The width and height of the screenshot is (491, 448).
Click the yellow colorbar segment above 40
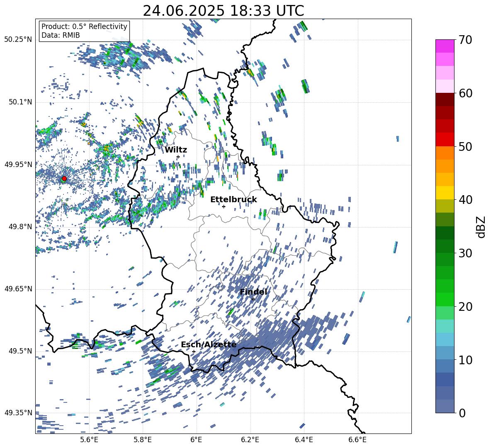pyautogui.click(x=445, y=193)
